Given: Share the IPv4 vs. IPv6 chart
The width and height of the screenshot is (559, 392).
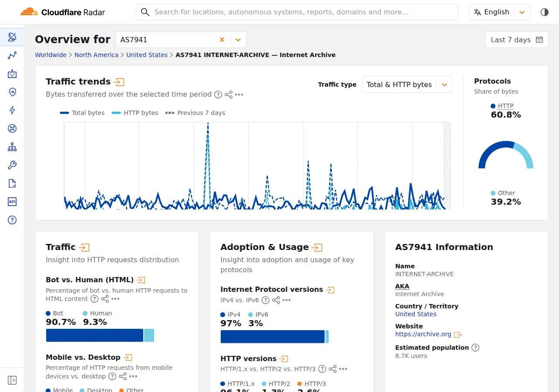Looking at the screenshot, I should tap(276, 300).
